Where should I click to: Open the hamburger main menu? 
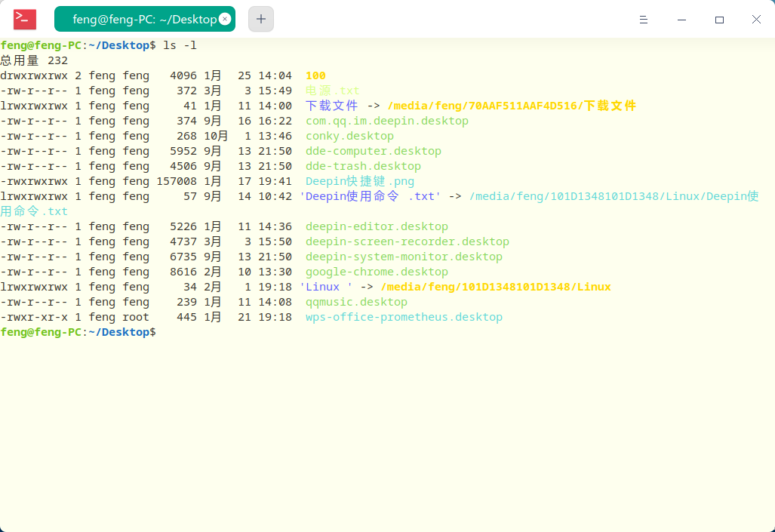click(643, 20)
